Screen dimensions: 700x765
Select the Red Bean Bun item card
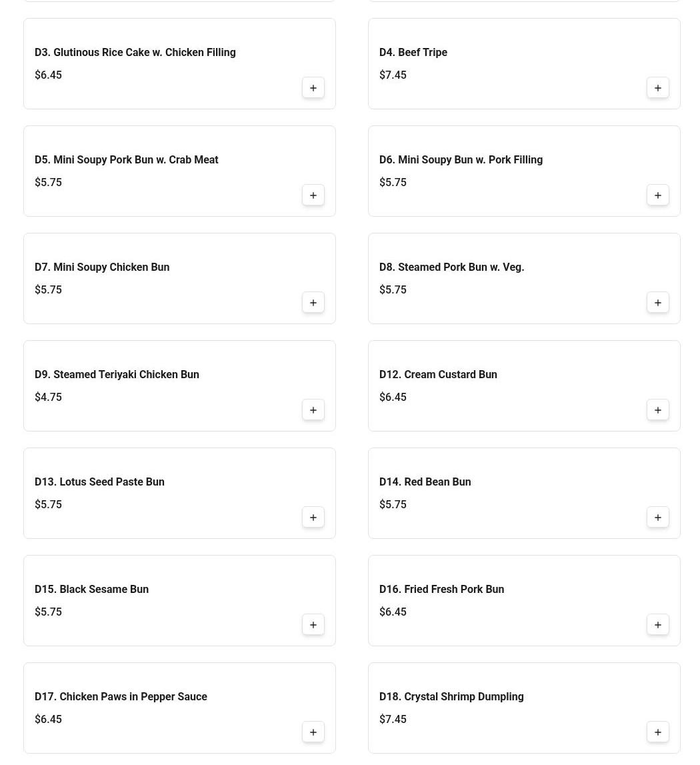pos(507,494)
